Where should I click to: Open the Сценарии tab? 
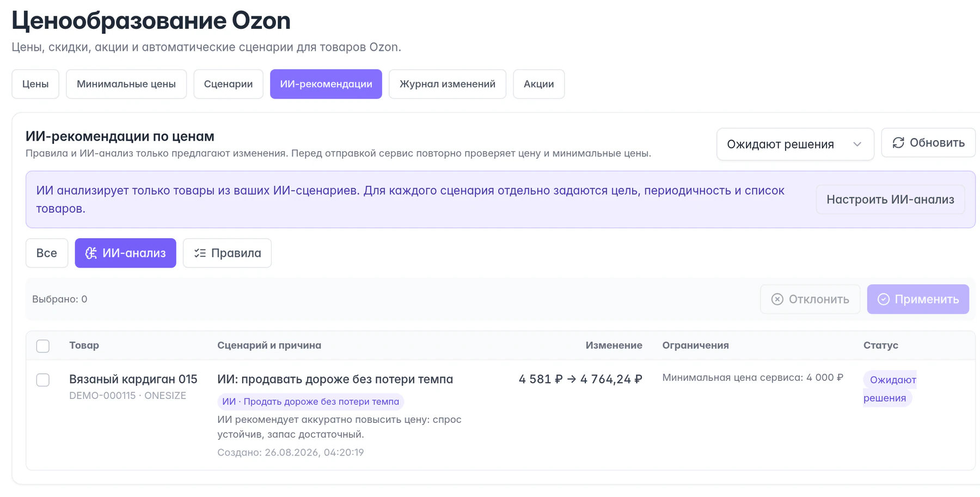coord(228,84)
